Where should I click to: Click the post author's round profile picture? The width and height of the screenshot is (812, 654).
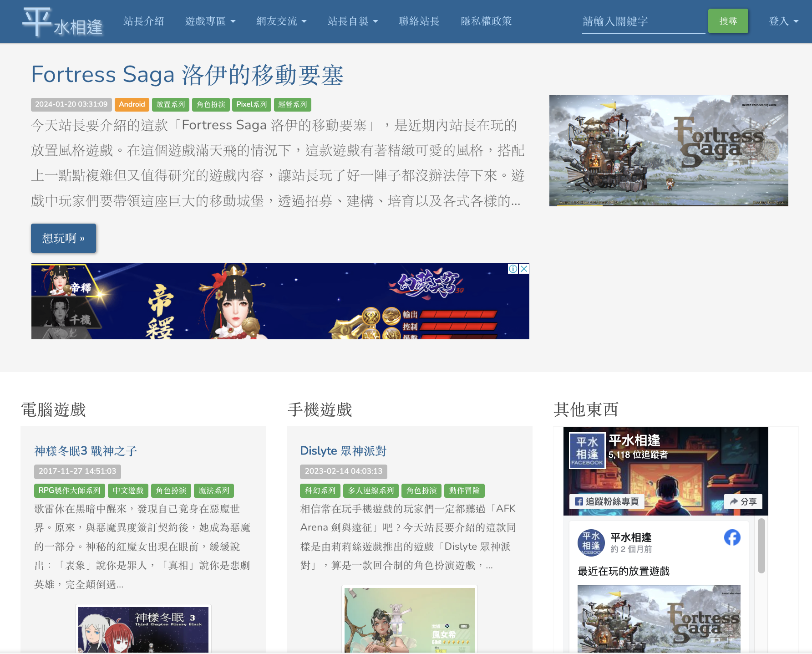(x=591, y=542)
